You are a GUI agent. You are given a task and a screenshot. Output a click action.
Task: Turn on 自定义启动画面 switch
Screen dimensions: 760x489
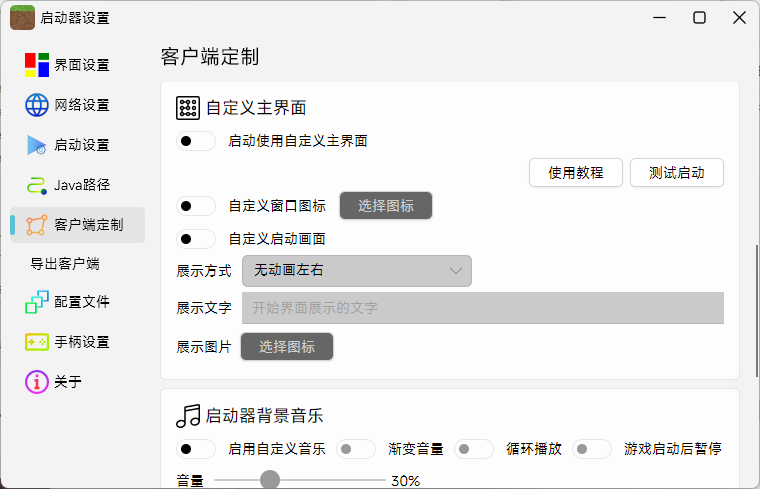[196, 239]
